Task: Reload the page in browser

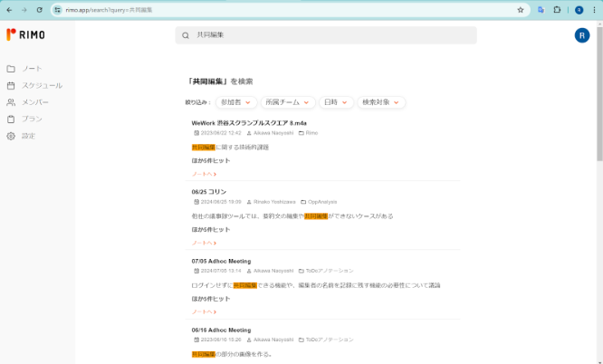Action: pos(39,9)
